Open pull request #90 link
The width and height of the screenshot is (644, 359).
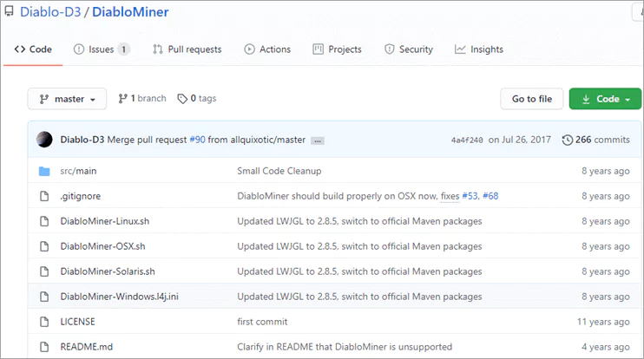point(198,140)
